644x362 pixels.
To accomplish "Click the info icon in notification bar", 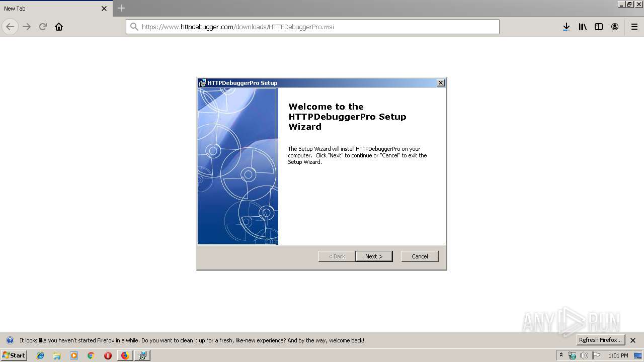I will click(x=10, y=340).
